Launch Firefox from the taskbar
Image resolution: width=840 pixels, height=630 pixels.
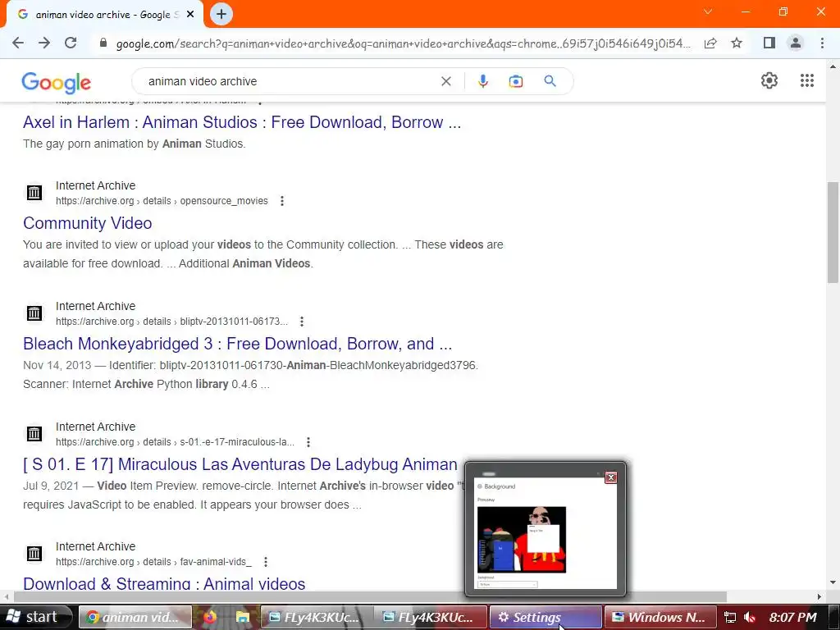(x=209, y=617)
